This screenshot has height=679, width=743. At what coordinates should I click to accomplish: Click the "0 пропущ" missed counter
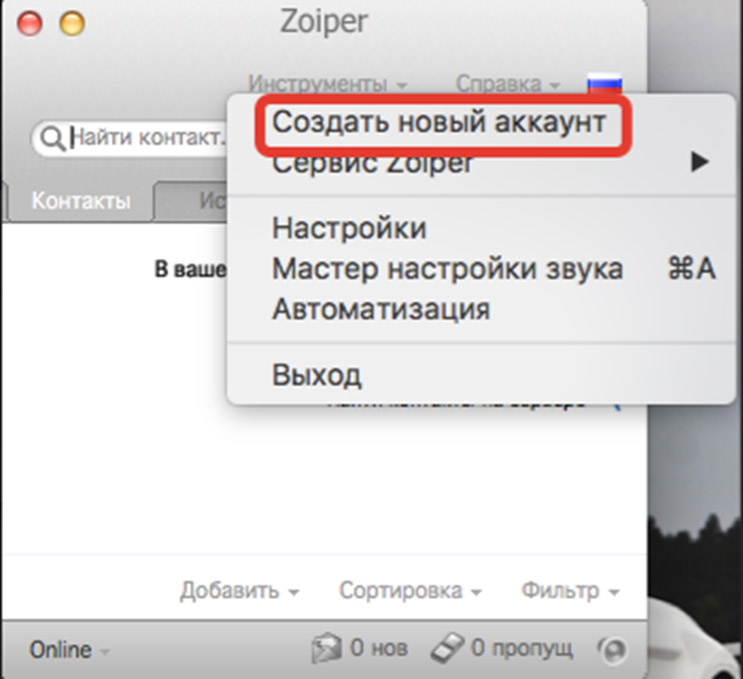pyautogui.click(x=522, y=649)
